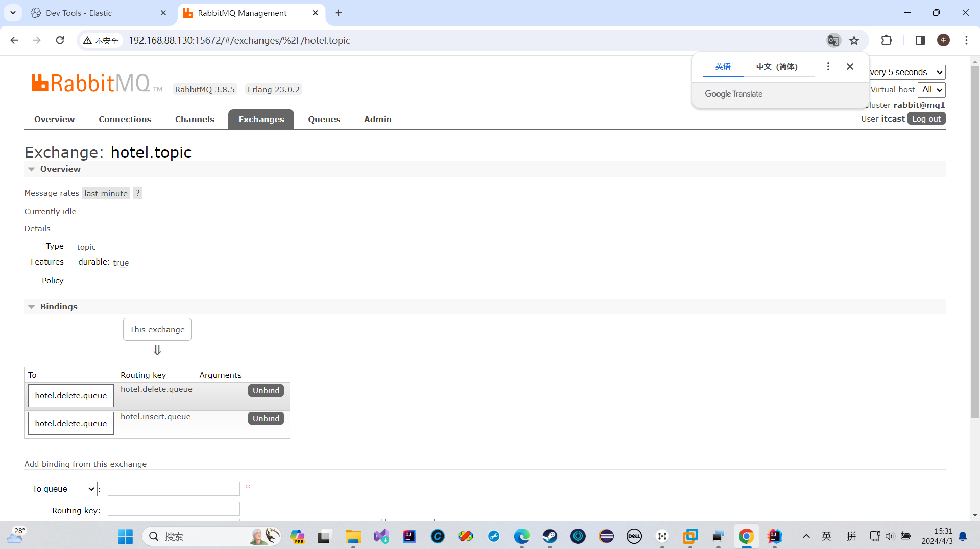Open Microsoft Edge from the taskbar

522,536
